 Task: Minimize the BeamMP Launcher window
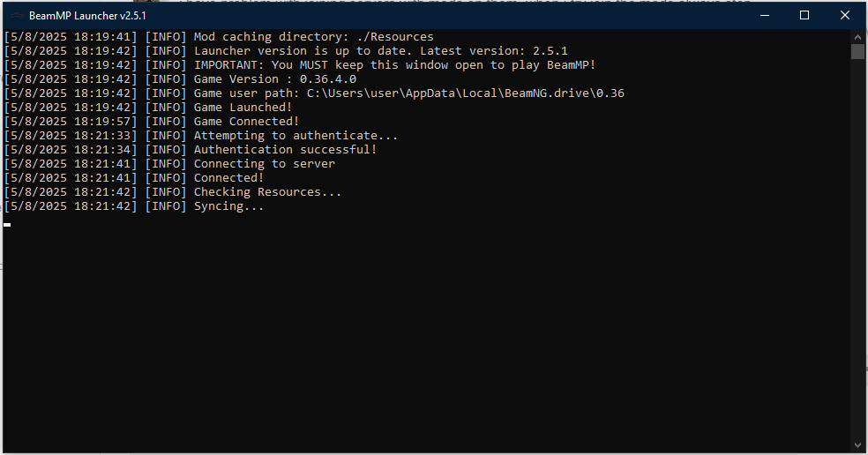(x=765, y=16)
